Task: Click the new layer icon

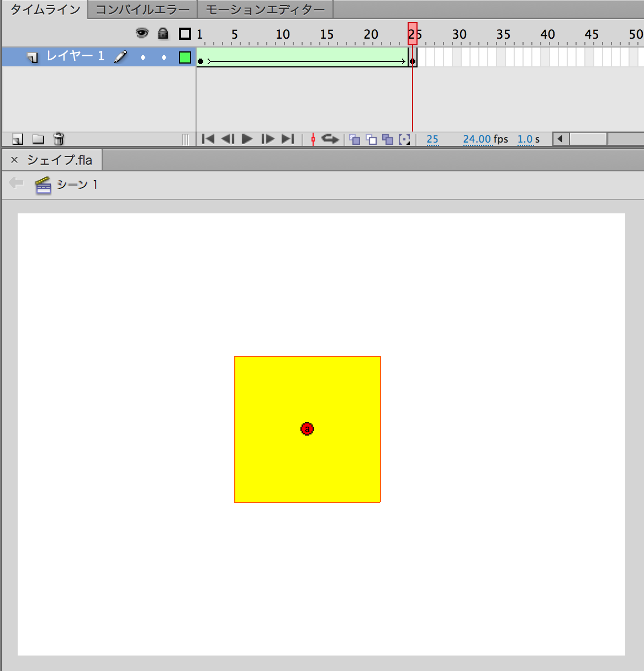Action: tap(18, 139)
